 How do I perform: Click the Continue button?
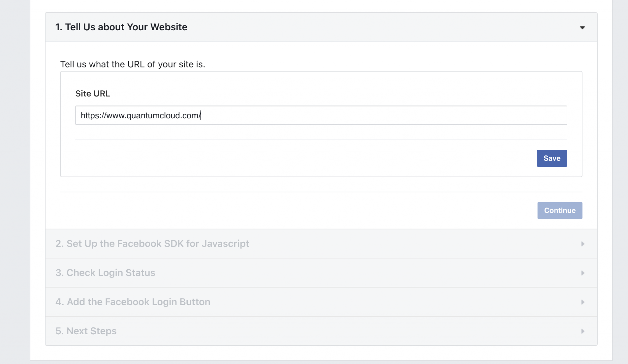560,210
